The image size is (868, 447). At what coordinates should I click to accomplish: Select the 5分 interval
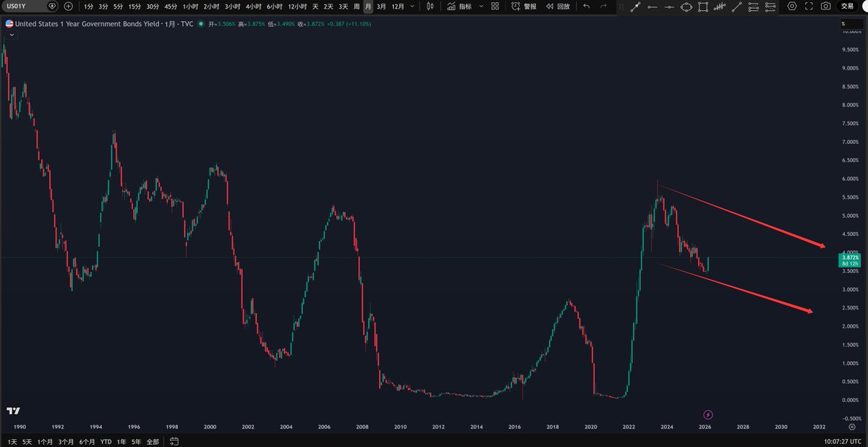[118, 6]
